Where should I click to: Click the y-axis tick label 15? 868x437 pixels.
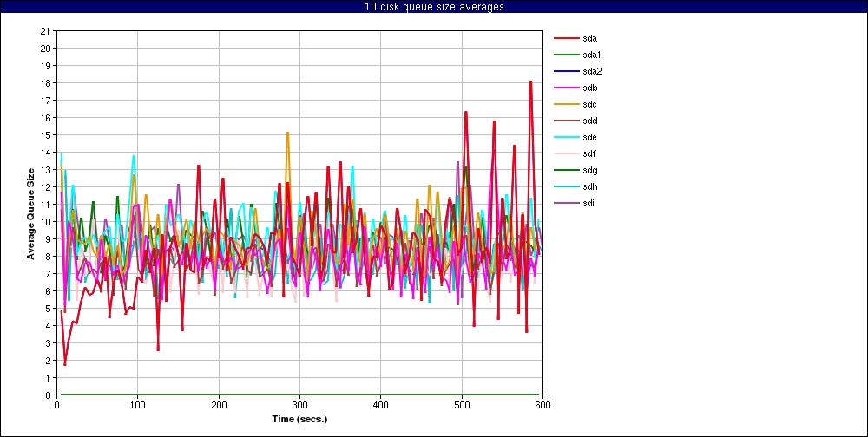pos(47,135)
